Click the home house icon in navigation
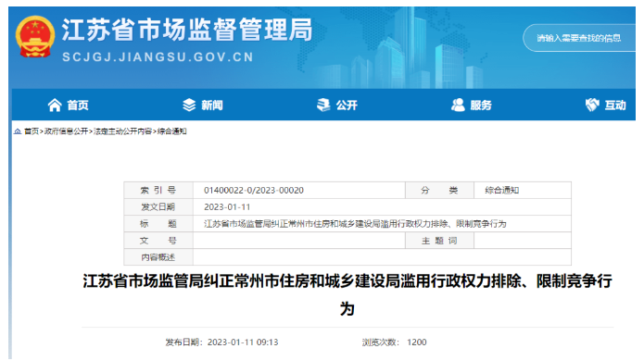Screen dimensions: 644x361 [x=55, y=105]
